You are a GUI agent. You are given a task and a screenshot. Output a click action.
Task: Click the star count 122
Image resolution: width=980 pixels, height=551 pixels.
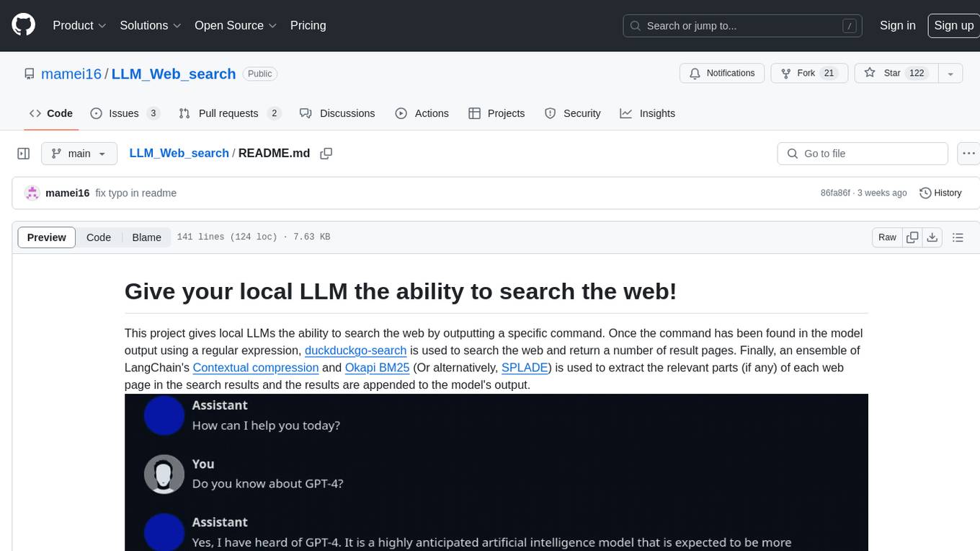pos(917,73)
